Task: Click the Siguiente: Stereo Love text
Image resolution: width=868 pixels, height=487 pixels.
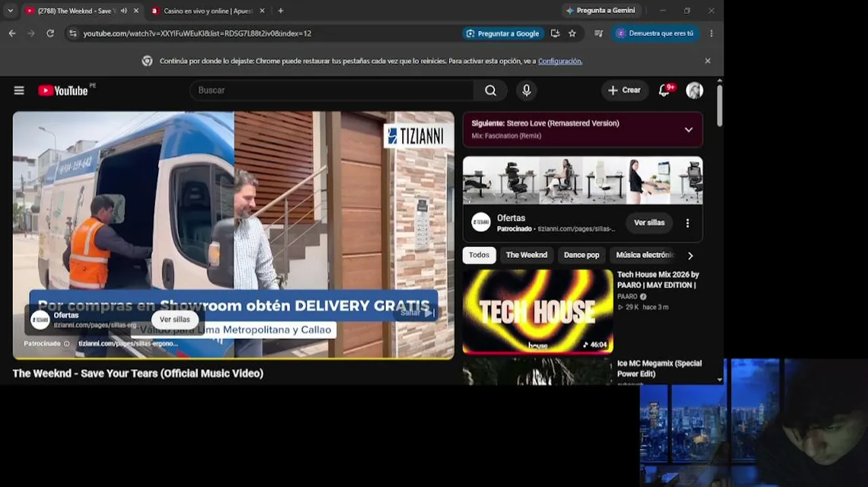Action: [546, 124]
